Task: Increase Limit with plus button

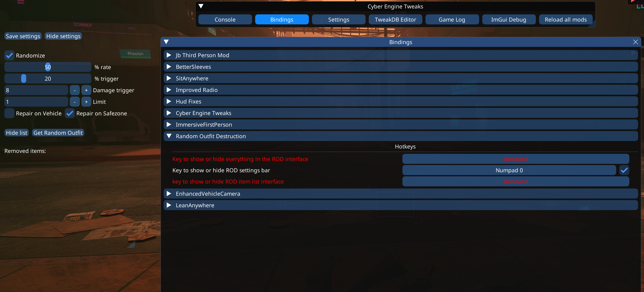Action: pos(86,102)
